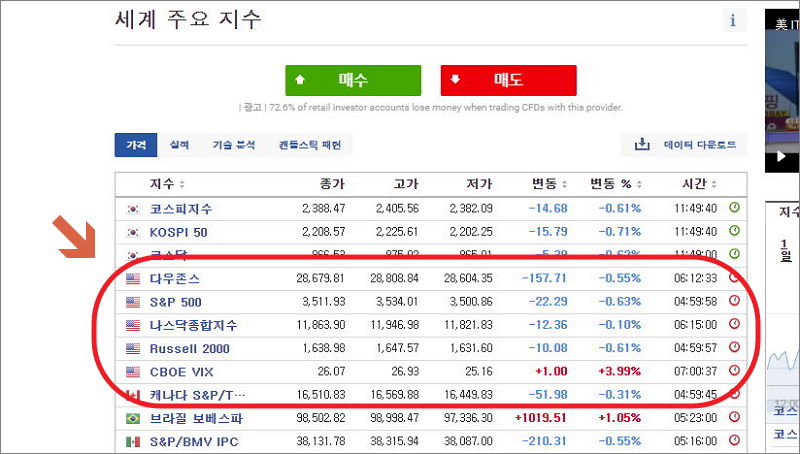Image resolution: width=800 pixels, height=454 pixels.
Task: Open the S&P 500 index link
Action: click(x=176, y=302)
